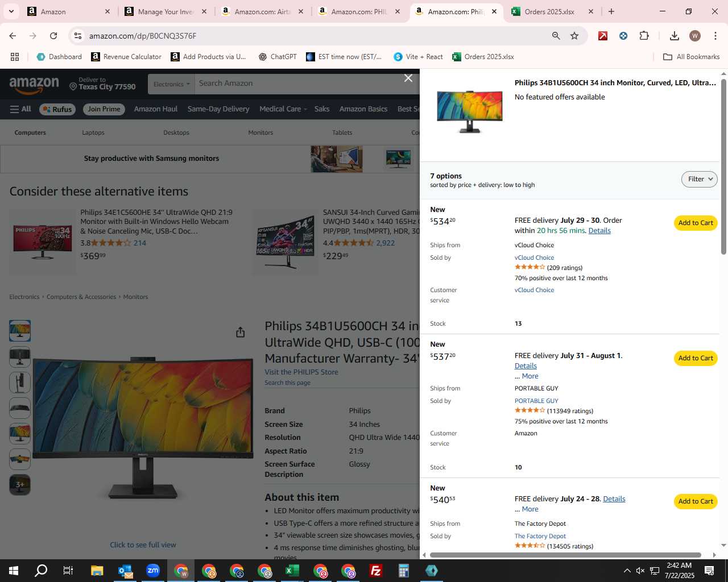Open PORTABLE GUY seller link
The width and height of the screenshot is (728, 582).
(x=536, y=401)
